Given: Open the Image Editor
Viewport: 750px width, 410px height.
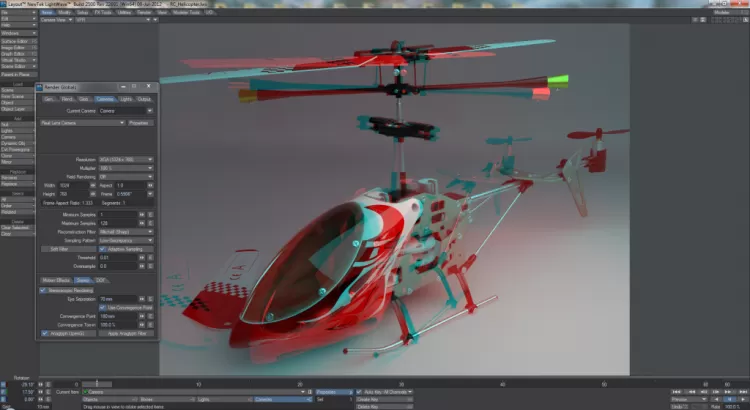Looking at the screenshot, I should (19, 48).
